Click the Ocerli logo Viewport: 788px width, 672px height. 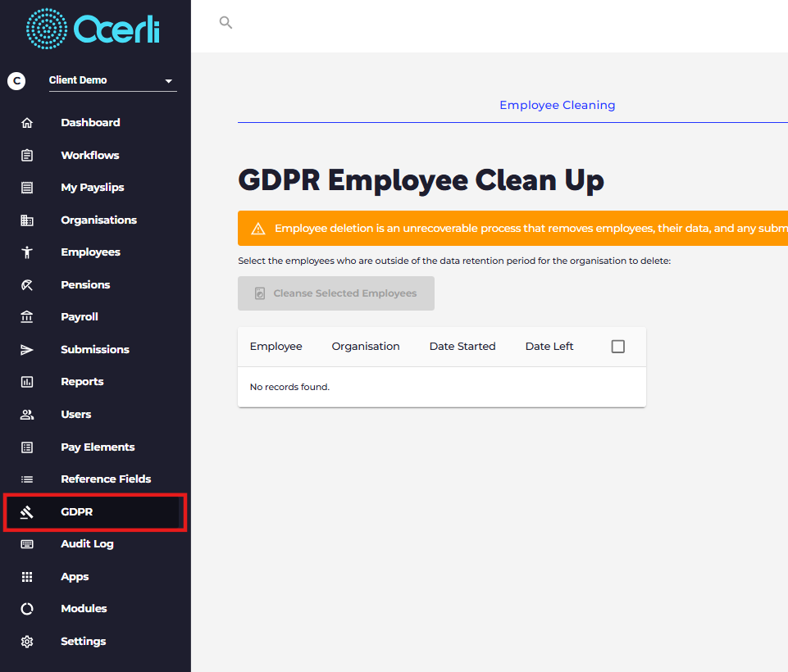click(x=93, y=30)
